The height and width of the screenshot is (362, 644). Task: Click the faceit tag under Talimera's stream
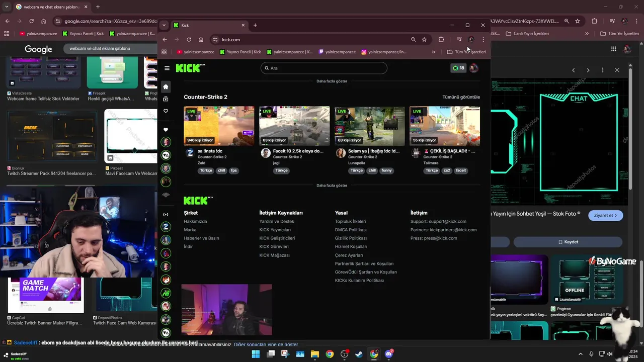[461, 170]
